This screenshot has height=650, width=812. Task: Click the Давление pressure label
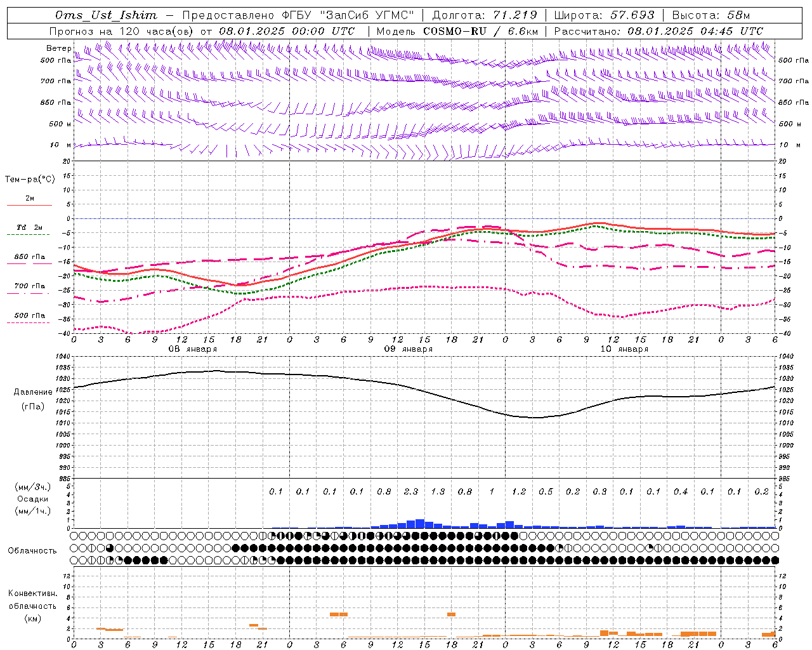pos(32,392)
